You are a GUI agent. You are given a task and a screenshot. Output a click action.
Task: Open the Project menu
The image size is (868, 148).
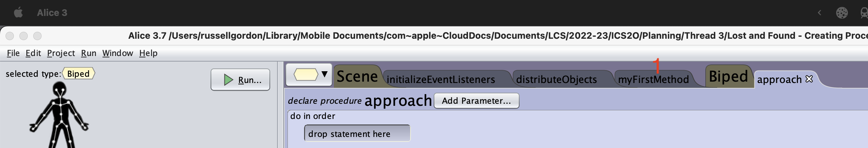pos(61,53)
